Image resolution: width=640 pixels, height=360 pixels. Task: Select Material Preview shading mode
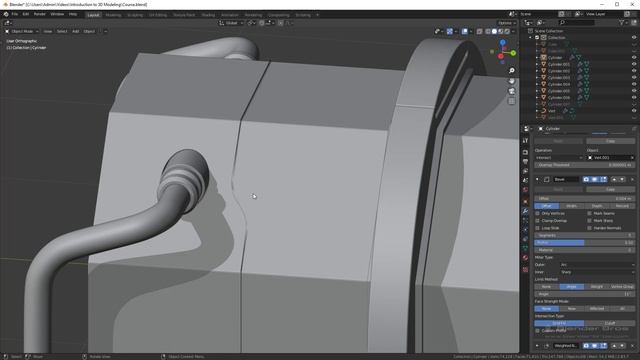pyautogui.click(x=501, y=31)
